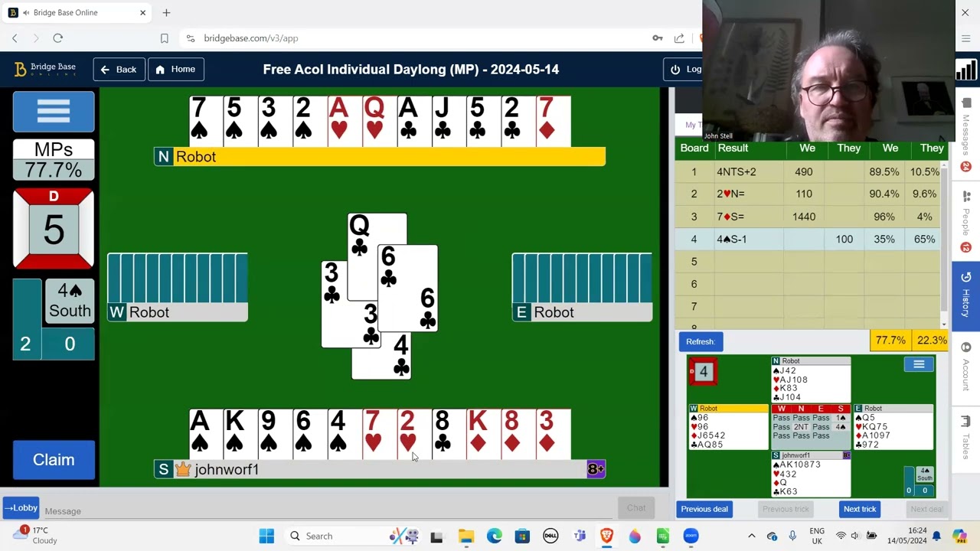Open the menu icon in the deal review panel

[919, 364]
